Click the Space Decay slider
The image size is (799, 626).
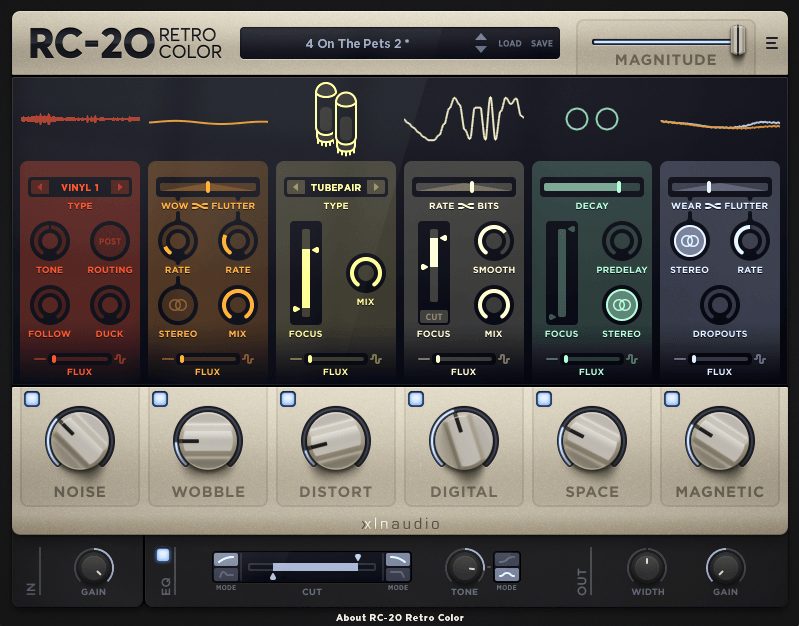click(592, 187)
